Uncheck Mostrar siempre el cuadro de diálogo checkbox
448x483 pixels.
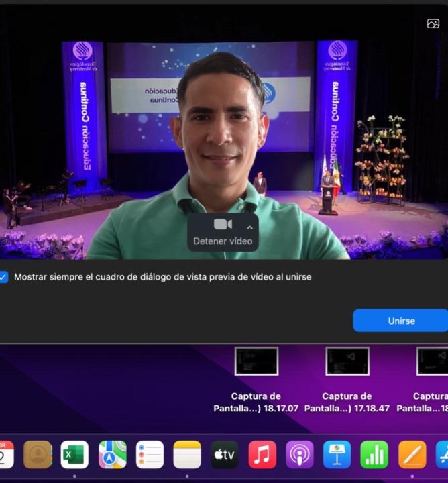pyautogui.click(x=4, y=277)
